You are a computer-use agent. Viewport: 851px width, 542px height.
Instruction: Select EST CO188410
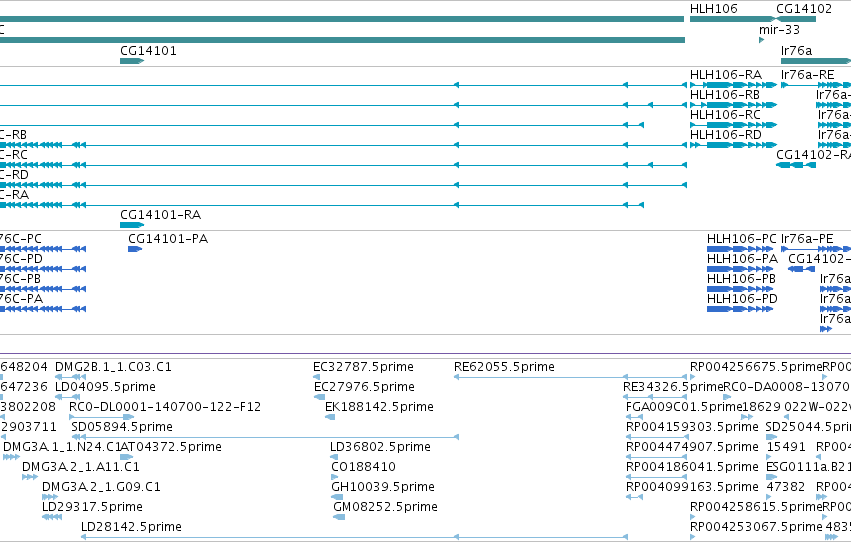tap(335, 477)
